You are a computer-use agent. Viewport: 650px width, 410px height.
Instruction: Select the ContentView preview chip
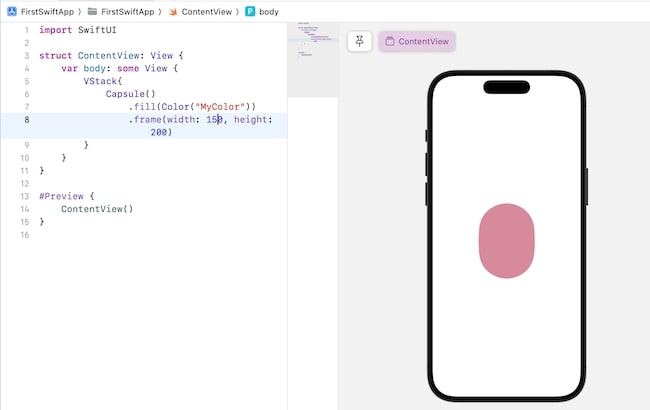coord(417,41)
